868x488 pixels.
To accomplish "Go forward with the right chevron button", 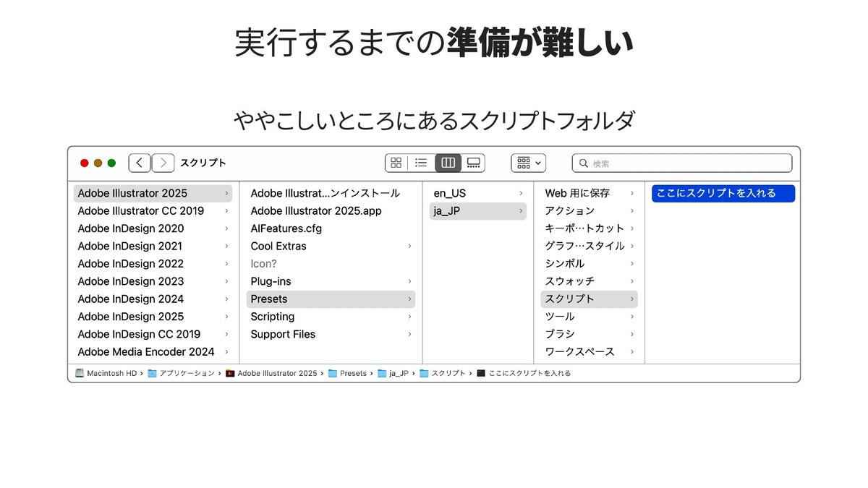I will pos(163,163).
